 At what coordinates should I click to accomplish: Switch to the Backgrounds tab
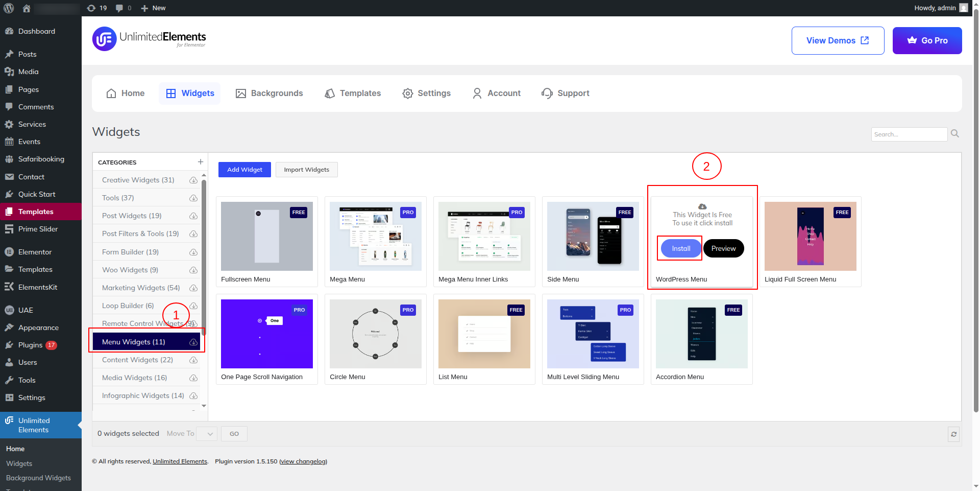pos(269,93)
